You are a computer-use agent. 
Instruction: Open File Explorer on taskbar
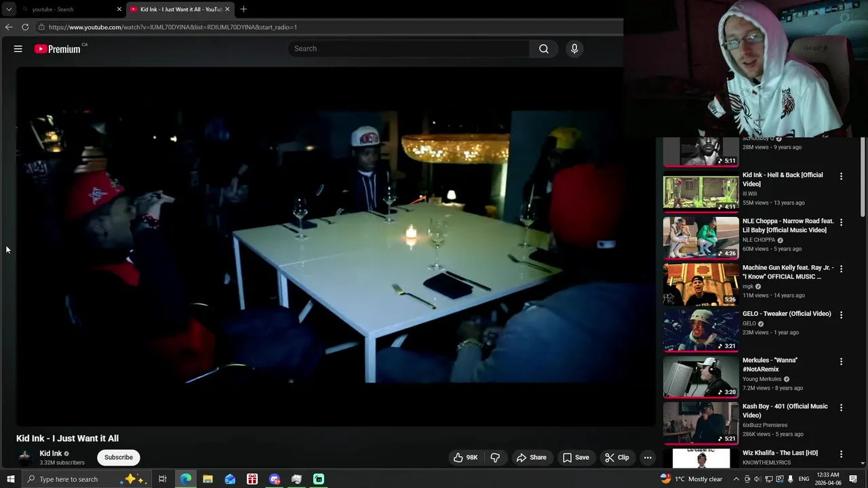click(x=208, y=479)
